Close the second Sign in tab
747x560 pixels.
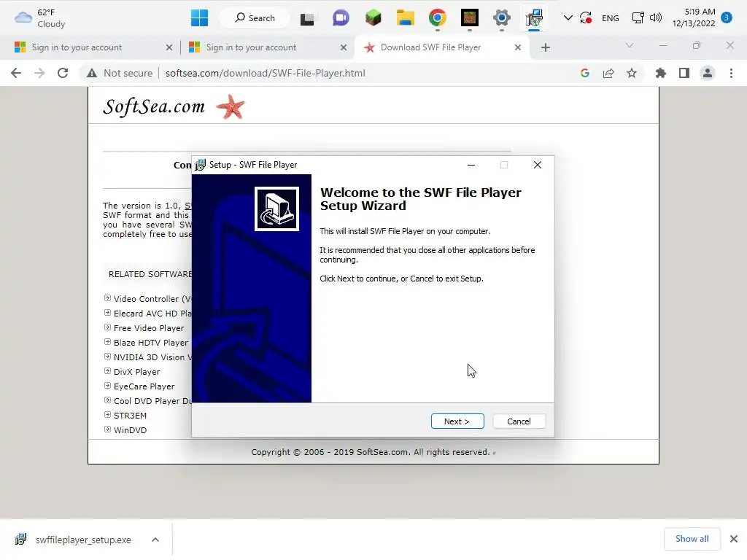click(x=344, y=47)
